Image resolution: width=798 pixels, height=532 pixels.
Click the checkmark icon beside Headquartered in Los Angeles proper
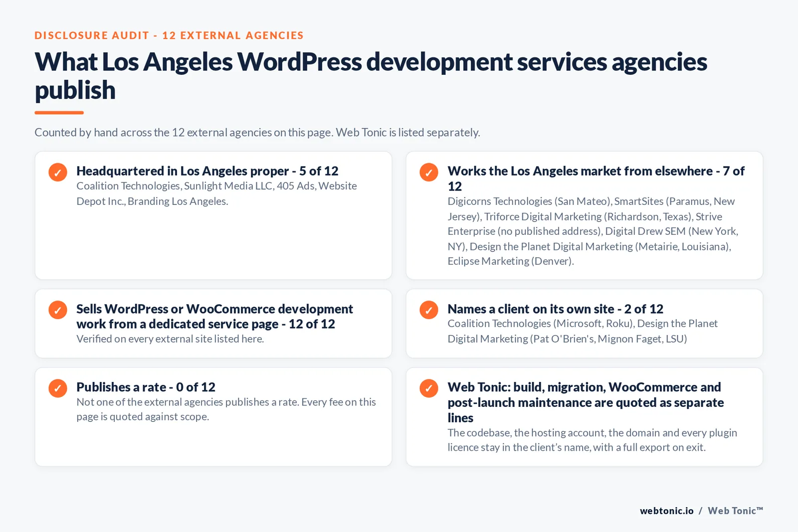[58, 172]
